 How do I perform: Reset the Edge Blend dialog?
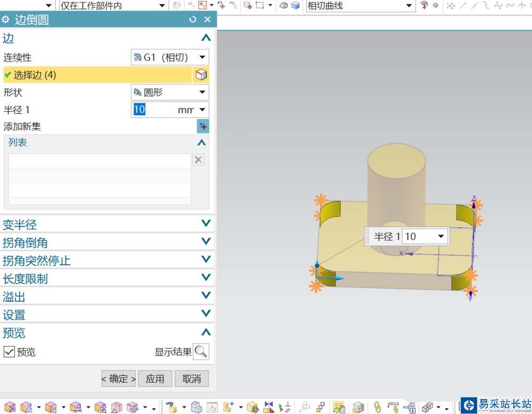tap(193, 19)
